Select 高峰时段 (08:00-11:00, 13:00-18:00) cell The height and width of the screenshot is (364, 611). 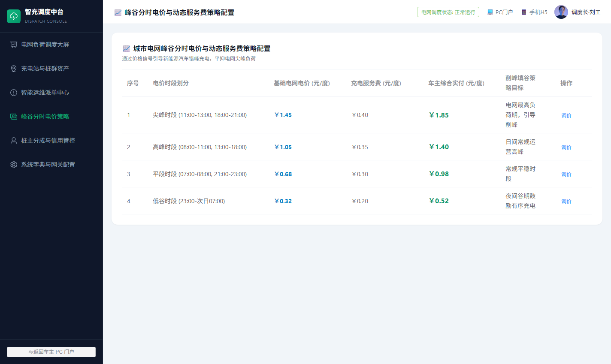(200, 147)
